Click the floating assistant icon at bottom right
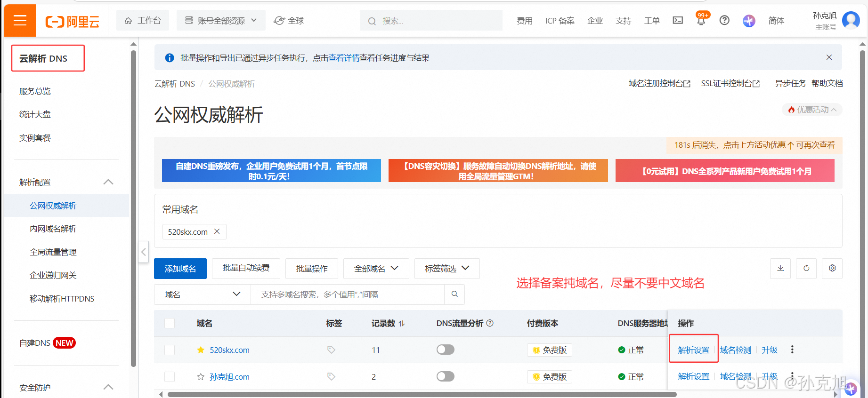868x398 pixels. [851, 389]
